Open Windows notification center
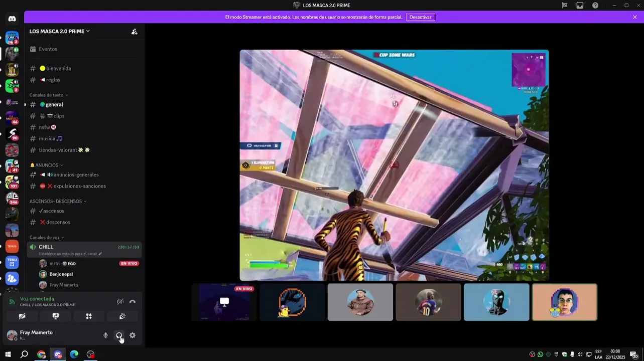This screenshot has height=361, width=644. [x=634, y=354]
